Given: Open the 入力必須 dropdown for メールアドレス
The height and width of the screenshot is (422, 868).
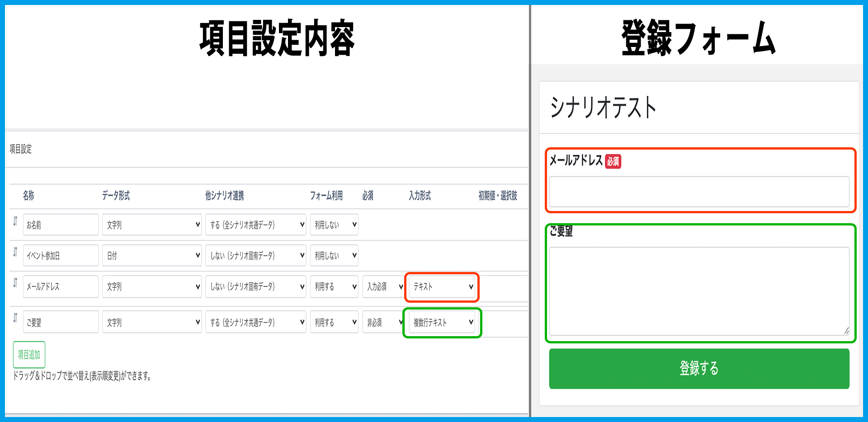Looking at the screenshot, I should 383,286.
